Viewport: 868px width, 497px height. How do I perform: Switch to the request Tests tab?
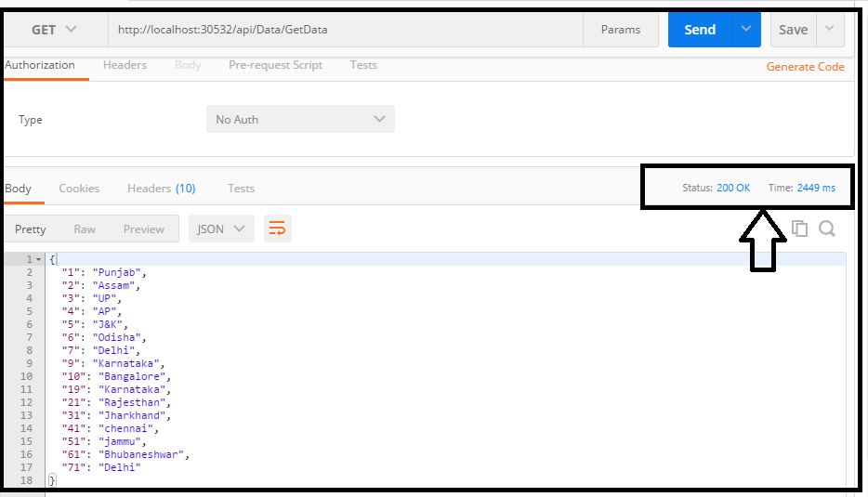point(363,65)
